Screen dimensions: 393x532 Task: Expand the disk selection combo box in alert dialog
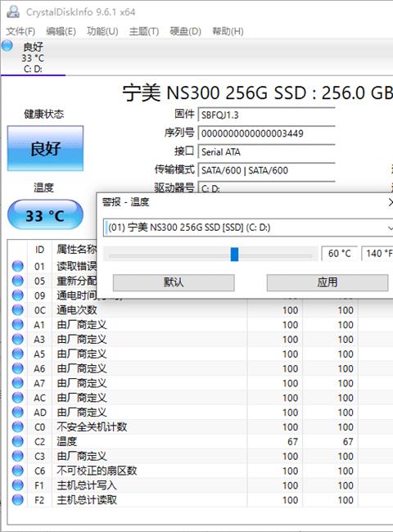click(x=390, y=228)
